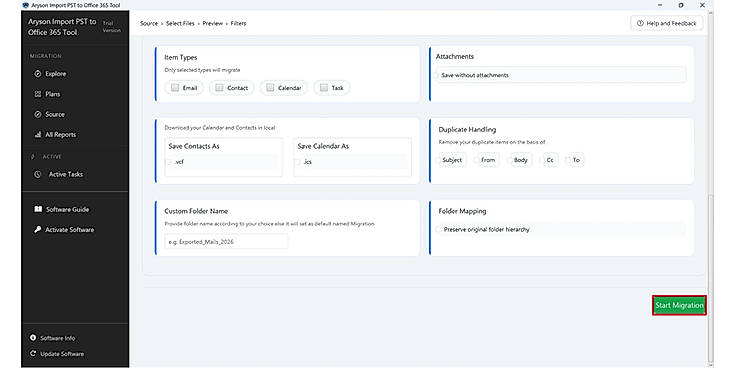Click the Help and Feedback question icon
Screen dimensions: 736x368
(x=639, y=23)
